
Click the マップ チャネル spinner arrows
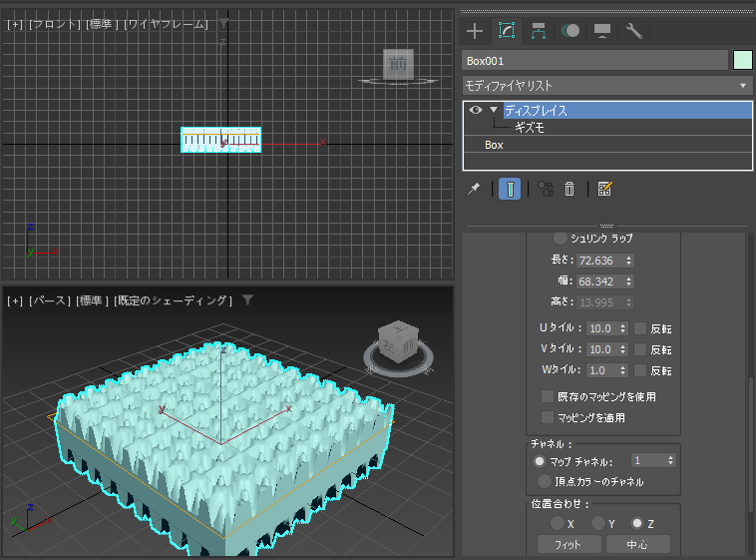(670, 460)
